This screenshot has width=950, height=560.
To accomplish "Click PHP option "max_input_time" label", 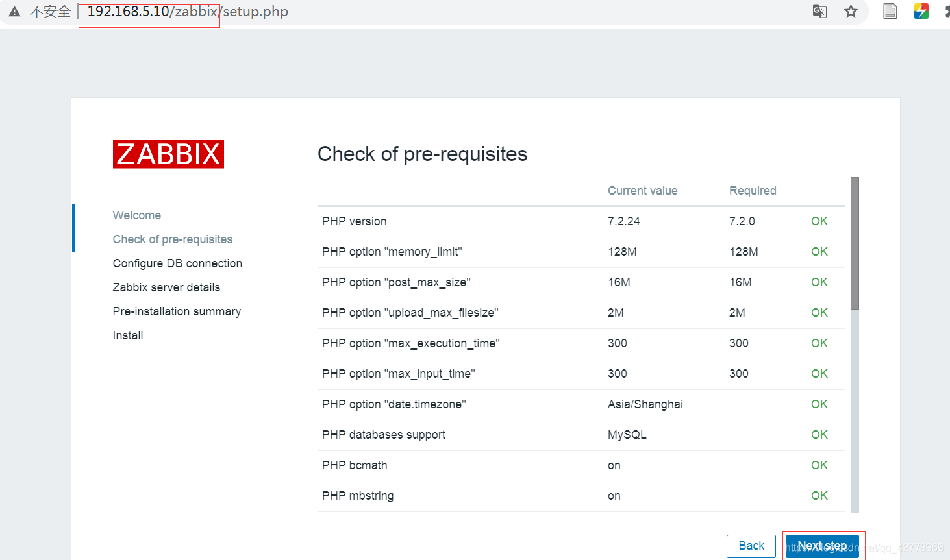I will tap(399, 374).
